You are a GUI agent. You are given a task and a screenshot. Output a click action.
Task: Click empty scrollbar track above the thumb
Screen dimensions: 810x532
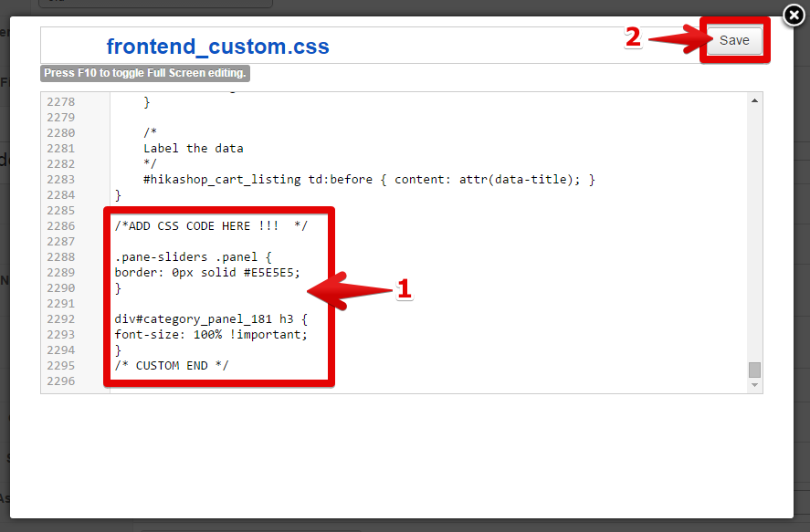click(754, 228)
